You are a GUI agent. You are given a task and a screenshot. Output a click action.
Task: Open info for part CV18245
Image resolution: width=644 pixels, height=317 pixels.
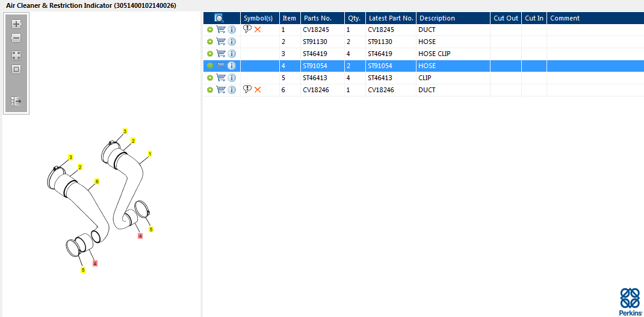pyautogui.click(x=232, y=30)
